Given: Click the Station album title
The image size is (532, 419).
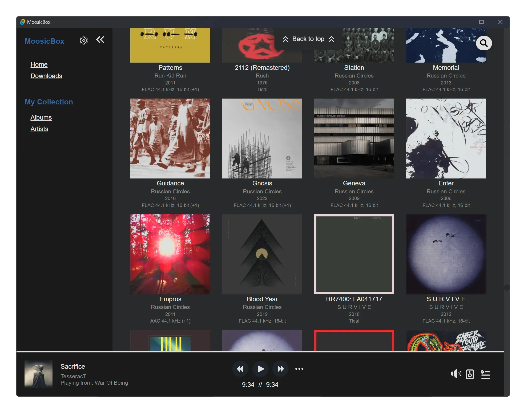Looking at the screenshot, I should point(354,68).
